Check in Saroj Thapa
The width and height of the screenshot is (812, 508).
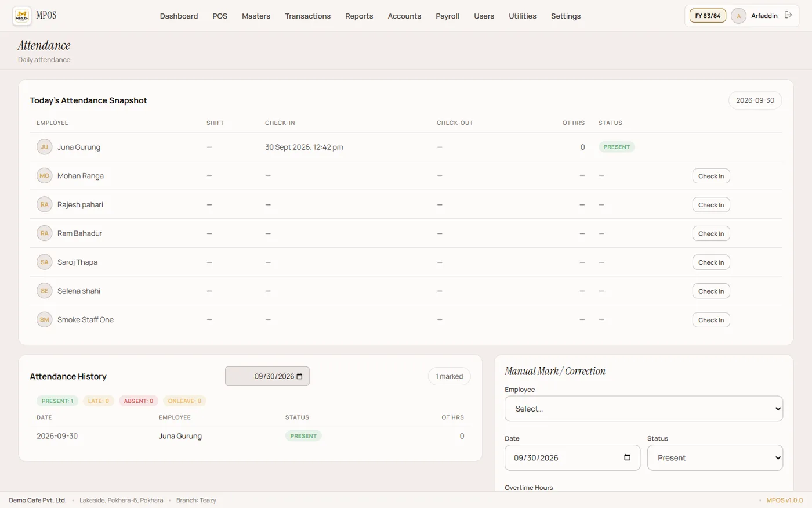[711, 262]
